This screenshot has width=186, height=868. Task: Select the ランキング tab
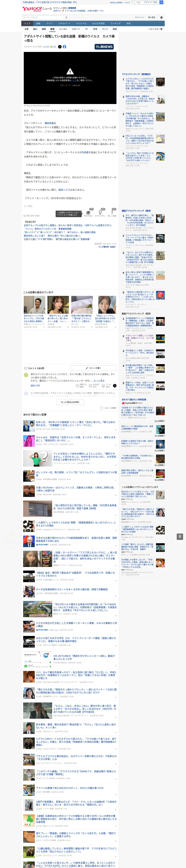[x=115, y=24]
